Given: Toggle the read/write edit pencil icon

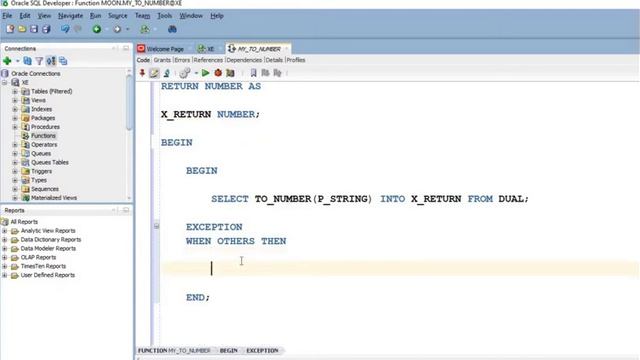Looking at the screenshot, I should pos(154,73).
